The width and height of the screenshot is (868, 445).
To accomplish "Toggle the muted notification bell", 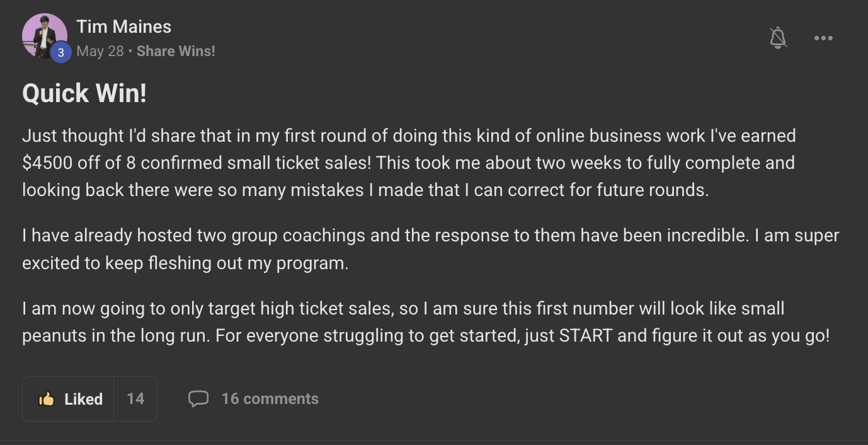I will tap(779, 38).
